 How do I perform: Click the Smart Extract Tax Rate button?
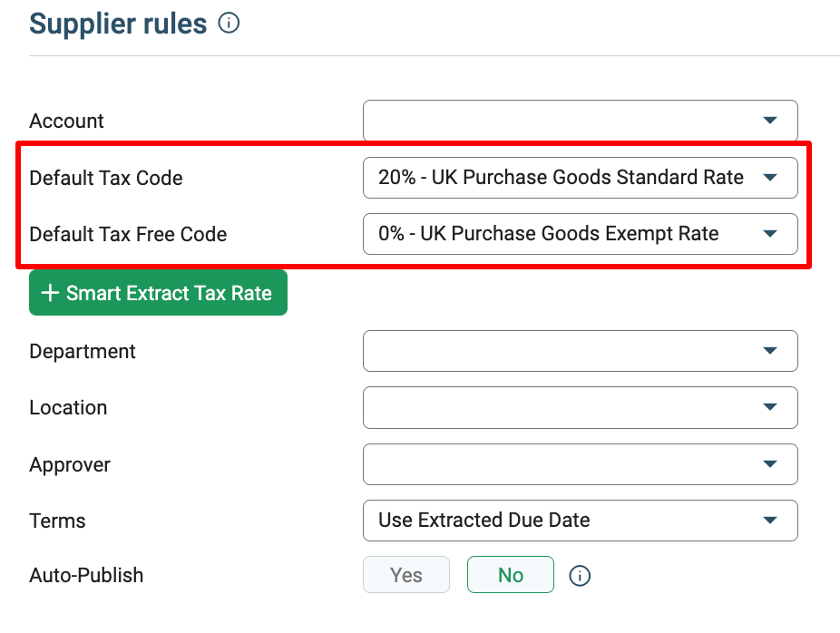(x=158, y=293)
